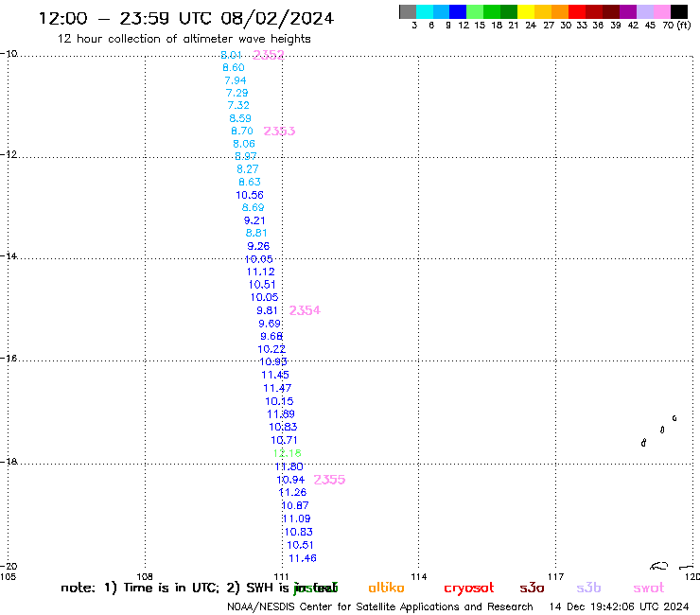
Task: Click the 8.59 measurement
Action: pos(240,118)
